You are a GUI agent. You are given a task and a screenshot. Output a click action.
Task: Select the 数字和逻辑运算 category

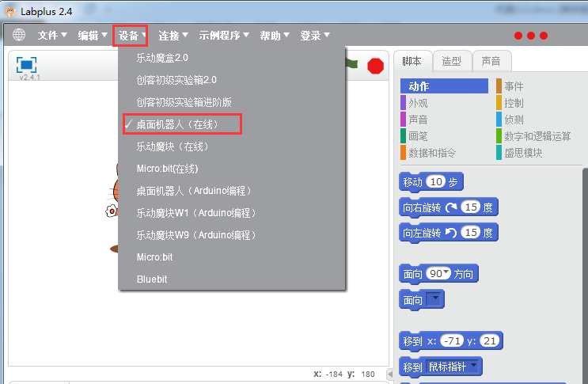tap(533, 136)
